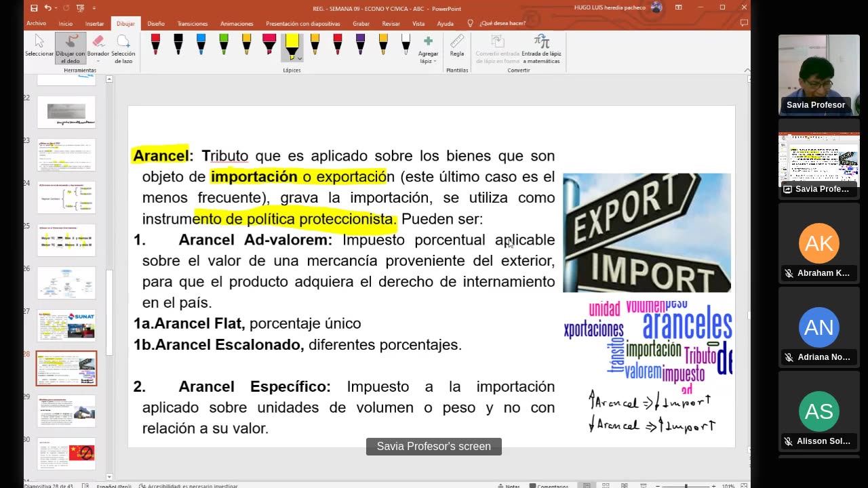
Task: Click the slide panel scrollbar thumb
Action: point(109,313)
